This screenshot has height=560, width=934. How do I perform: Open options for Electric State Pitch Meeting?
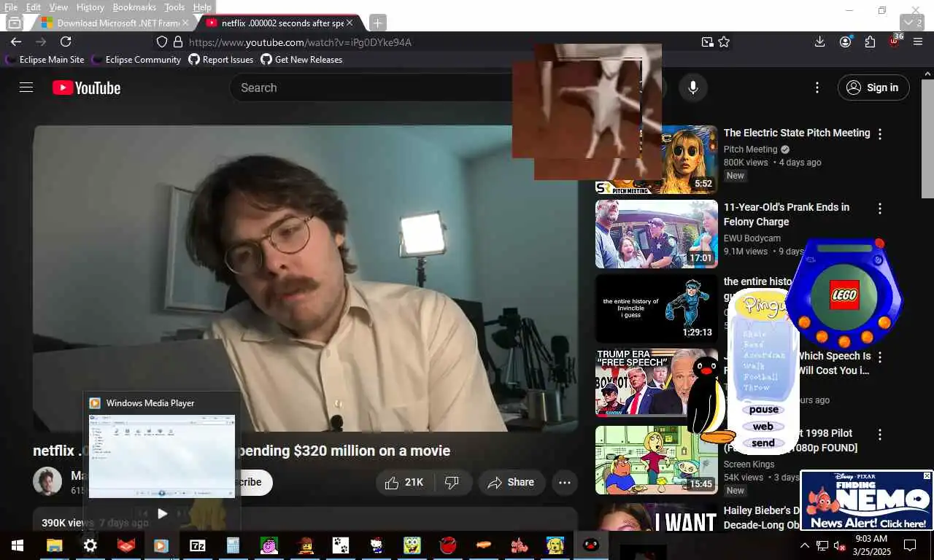(879, 134)
